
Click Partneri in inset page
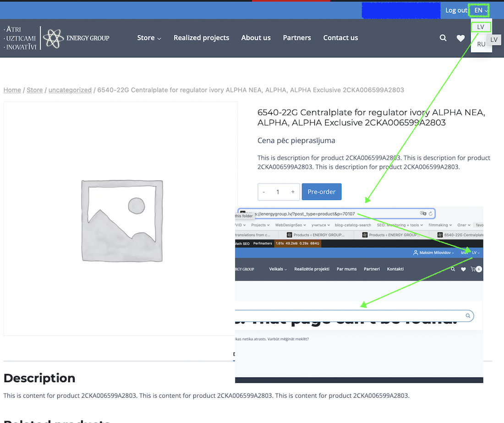point(372,269)
